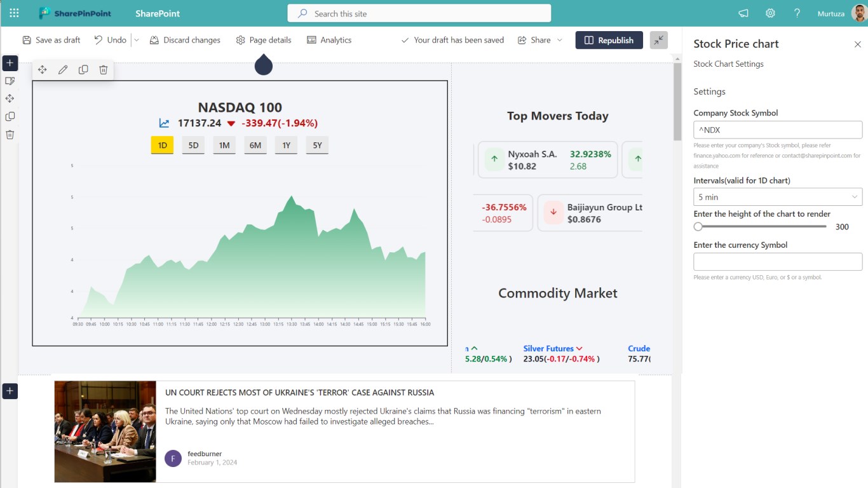Open the Intervals 5 min dropdown
This screenshot has height=488, width=868.
[x=778, y=197]
